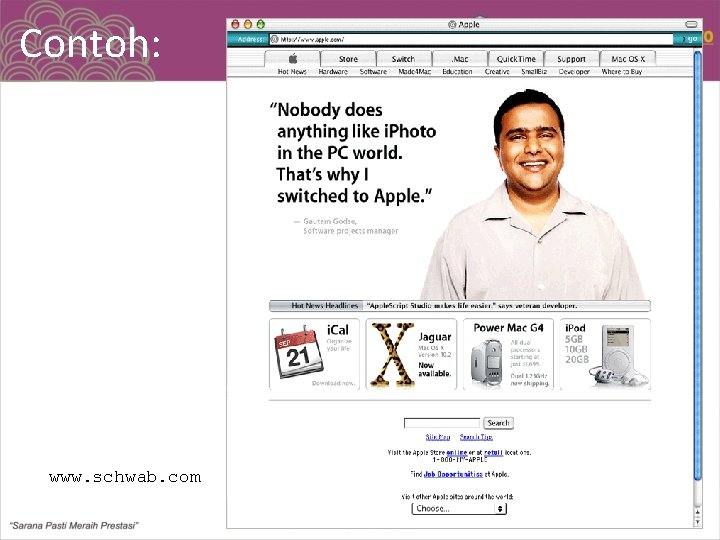Select Education in sub-navigation
Image resolution: width=720 pixels, height=540 pixels.
(x=457, y=72)
